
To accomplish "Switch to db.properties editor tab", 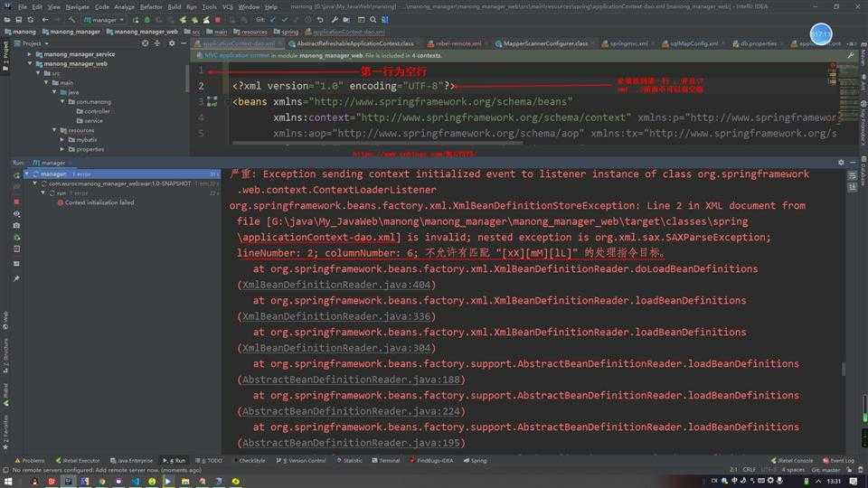I will (x=758, y=43).
